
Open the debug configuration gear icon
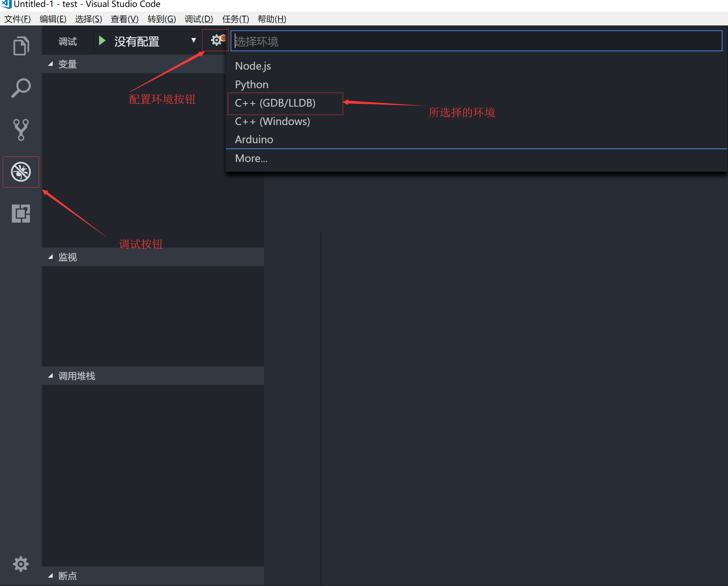(x=217, y=40)
